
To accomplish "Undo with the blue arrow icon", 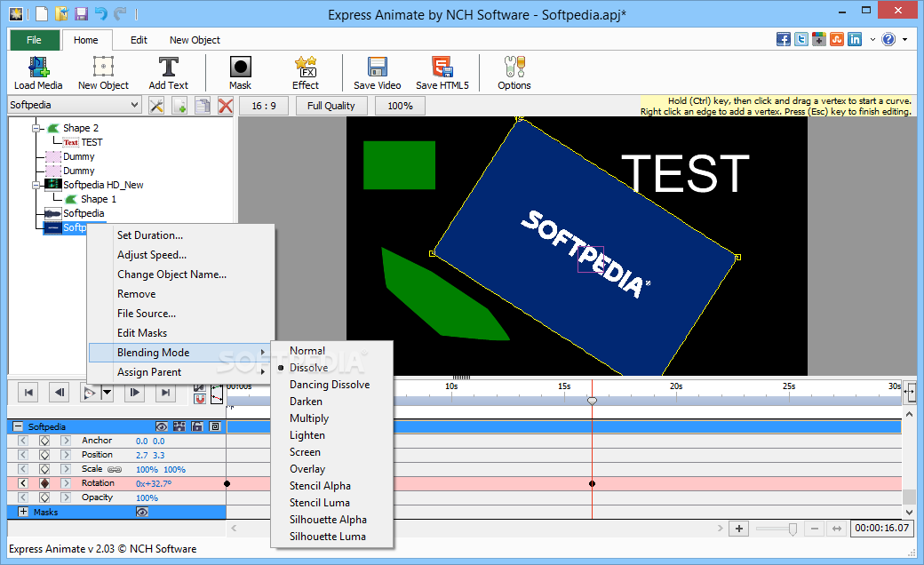I will click(x=100, y=13).
